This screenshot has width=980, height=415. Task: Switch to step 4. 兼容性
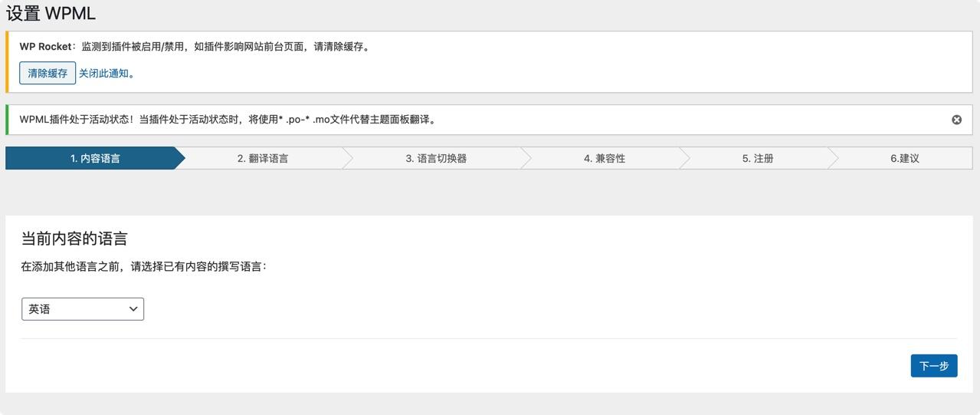coord(605,158)
